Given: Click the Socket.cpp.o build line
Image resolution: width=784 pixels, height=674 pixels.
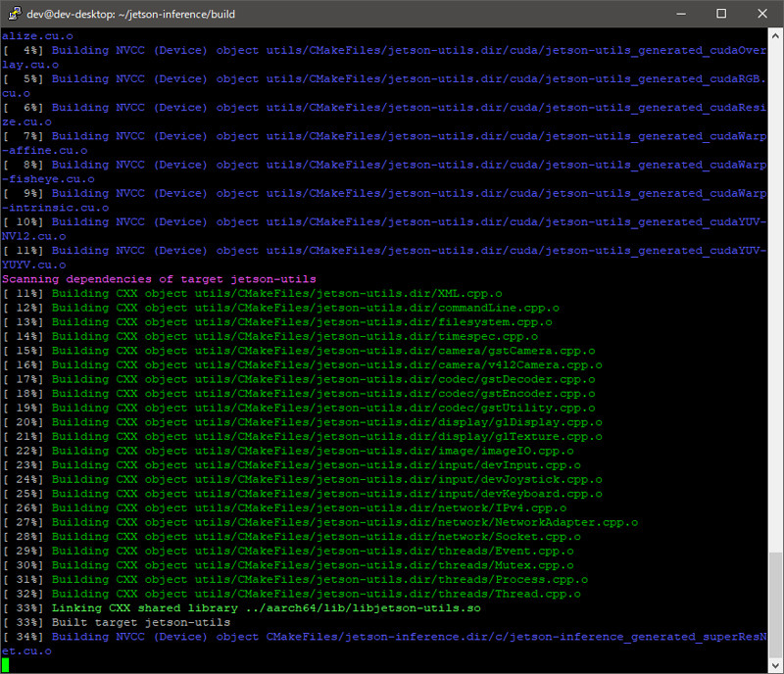Looking at the screenshot, I should click(291, 537).
